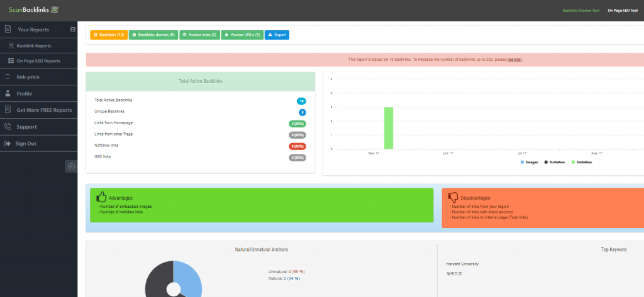Screen dimensions: 644x297
Task: Click the Profile person icon
Action: coord(8,94)
